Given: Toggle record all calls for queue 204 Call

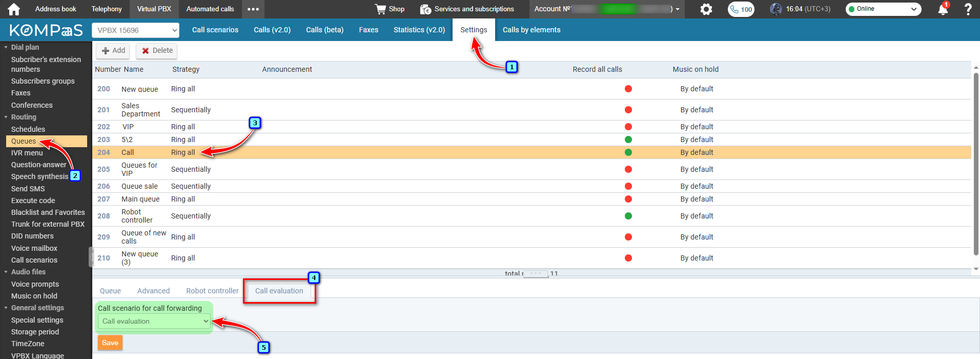Looking at the screenshot, I should click(x=628, y=152).
